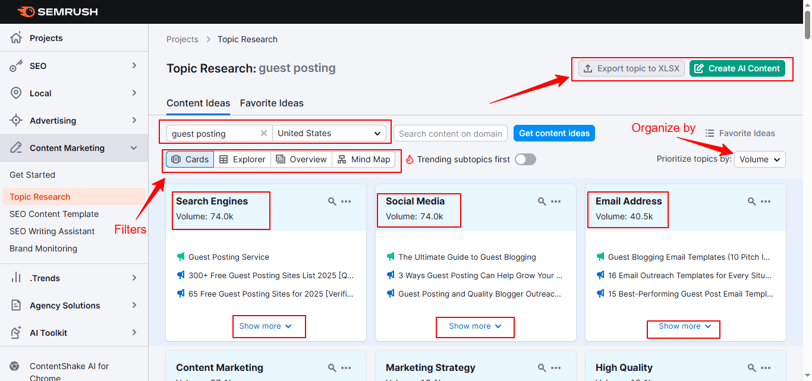This screenshot has width=812, height=381.
Task: Open more options on Social Media card
Action: 556,201
